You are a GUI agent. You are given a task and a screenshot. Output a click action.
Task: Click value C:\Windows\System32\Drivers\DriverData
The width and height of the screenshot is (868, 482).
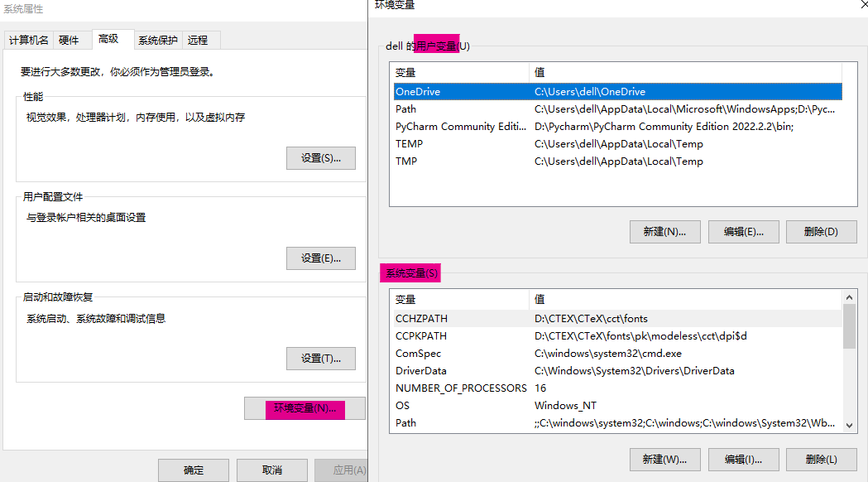point(635,371)
